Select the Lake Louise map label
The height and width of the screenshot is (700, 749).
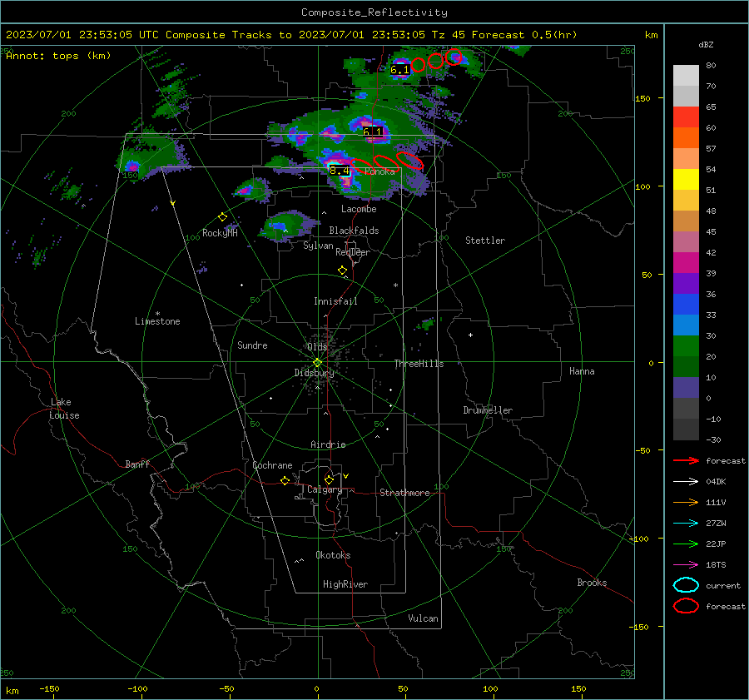pos(64,409)
